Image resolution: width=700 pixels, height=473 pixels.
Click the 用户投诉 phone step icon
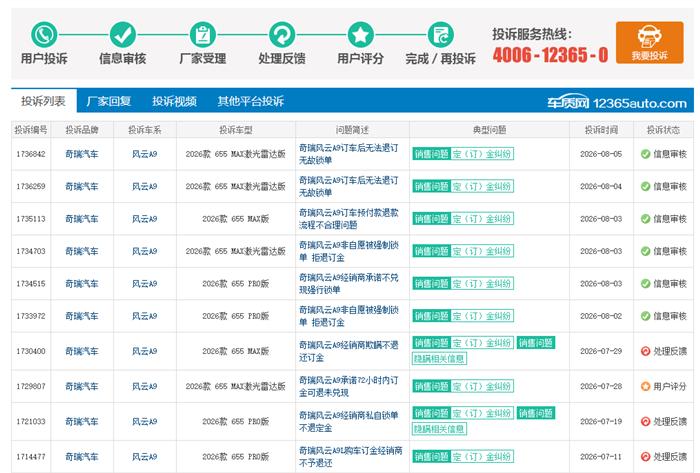[x=44, y=35]
